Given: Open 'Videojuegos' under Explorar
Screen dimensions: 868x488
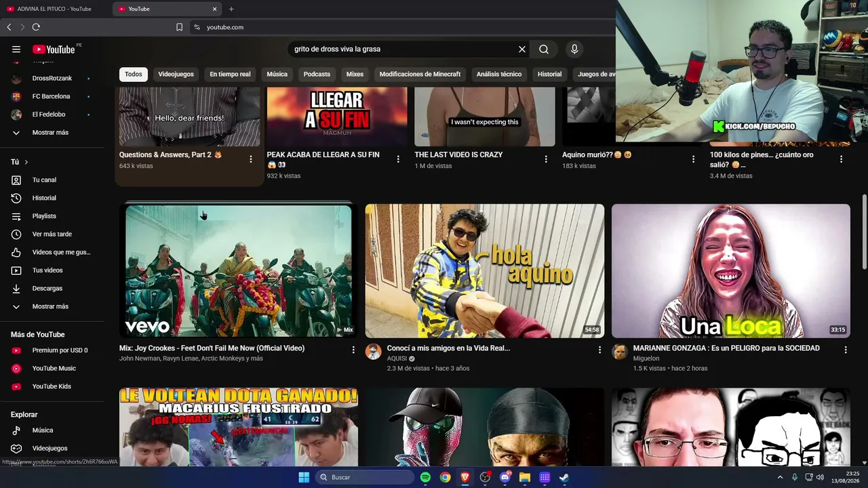Looking at the screenshot, I should [x=52, y=448].
